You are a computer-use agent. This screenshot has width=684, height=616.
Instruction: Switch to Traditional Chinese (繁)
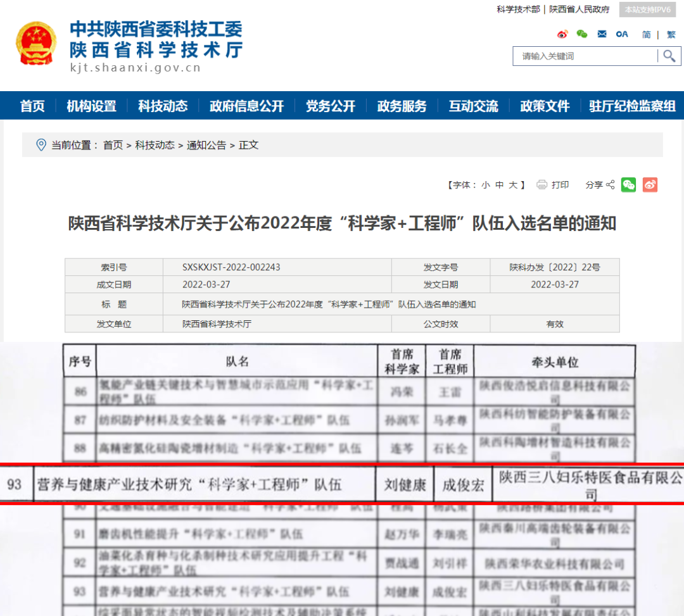671,34
